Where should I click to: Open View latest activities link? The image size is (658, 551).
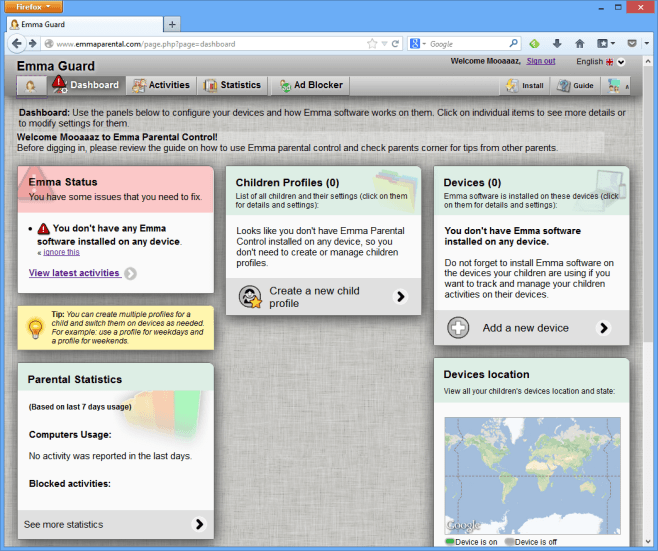point(74,273)
